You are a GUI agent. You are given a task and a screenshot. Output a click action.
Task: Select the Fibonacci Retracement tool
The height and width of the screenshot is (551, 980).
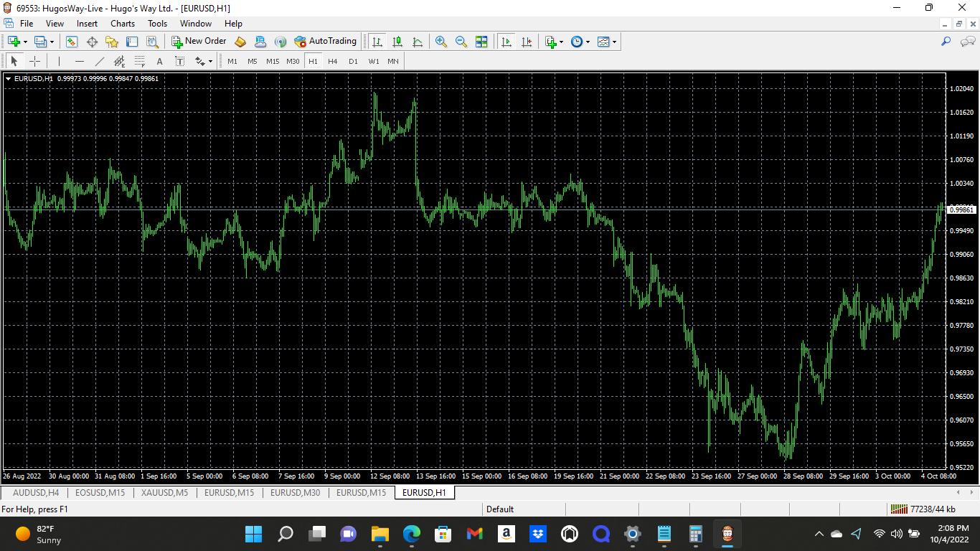click(x=140, y=61)
